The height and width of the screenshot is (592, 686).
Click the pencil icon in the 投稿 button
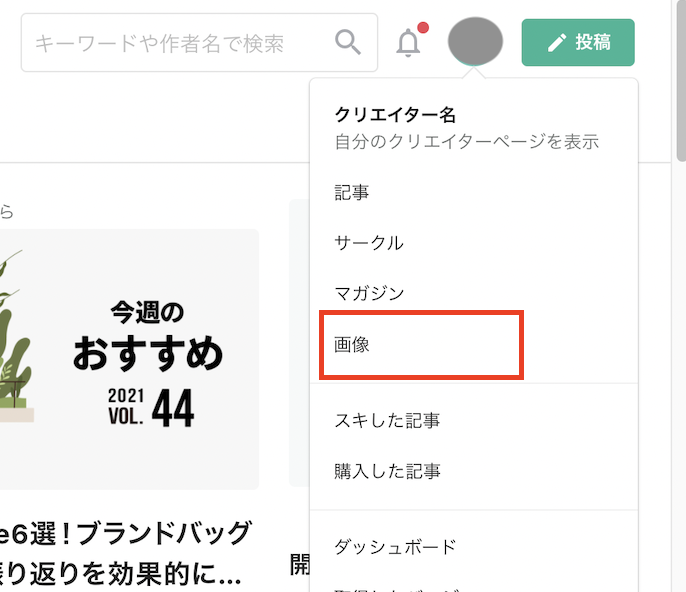(557, 43)
